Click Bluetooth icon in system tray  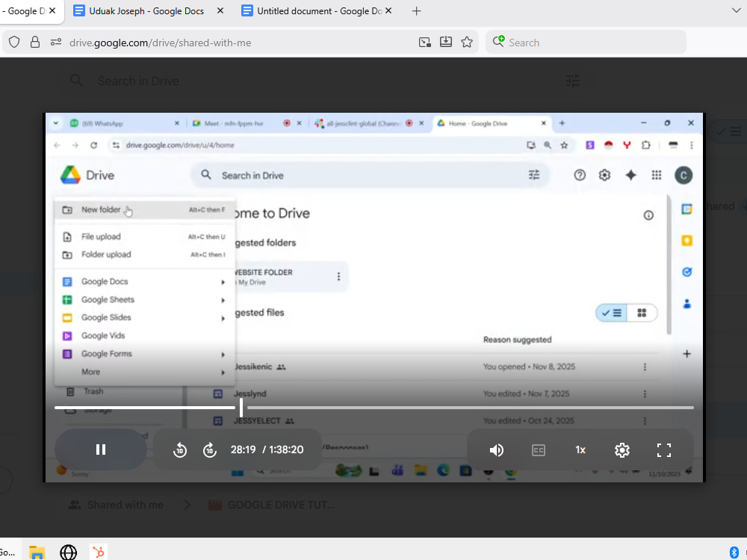click(734, 553)
